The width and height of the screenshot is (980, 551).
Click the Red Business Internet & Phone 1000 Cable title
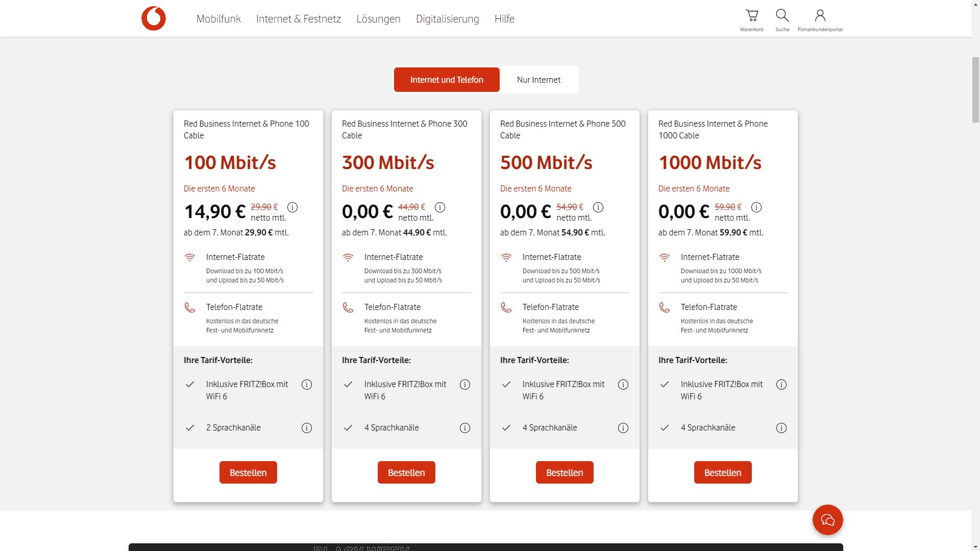point(713,129)
